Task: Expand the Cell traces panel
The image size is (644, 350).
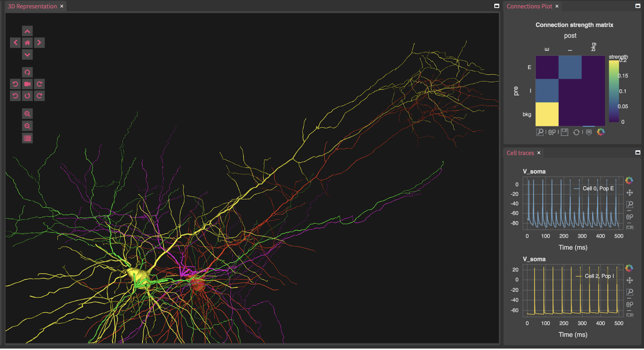Action: pos(638,153)
